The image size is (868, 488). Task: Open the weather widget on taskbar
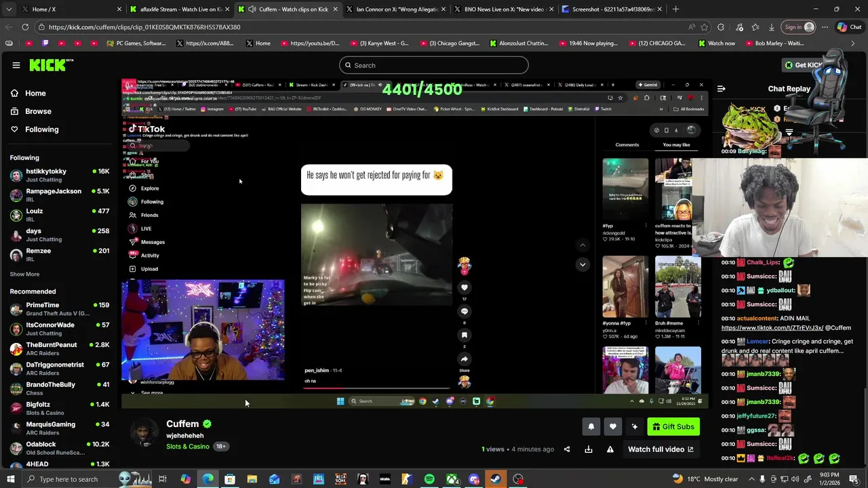pyautogui.click(x=705, y=479)
